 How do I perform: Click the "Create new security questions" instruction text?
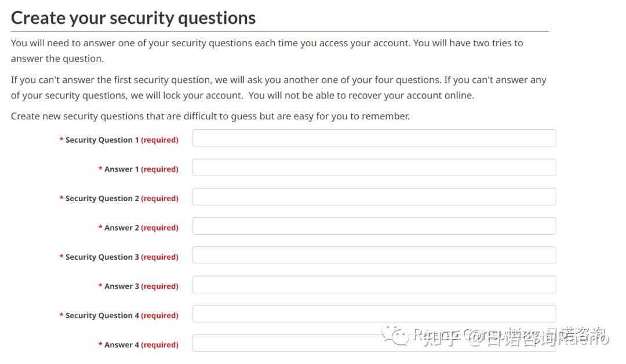(210, 116)
